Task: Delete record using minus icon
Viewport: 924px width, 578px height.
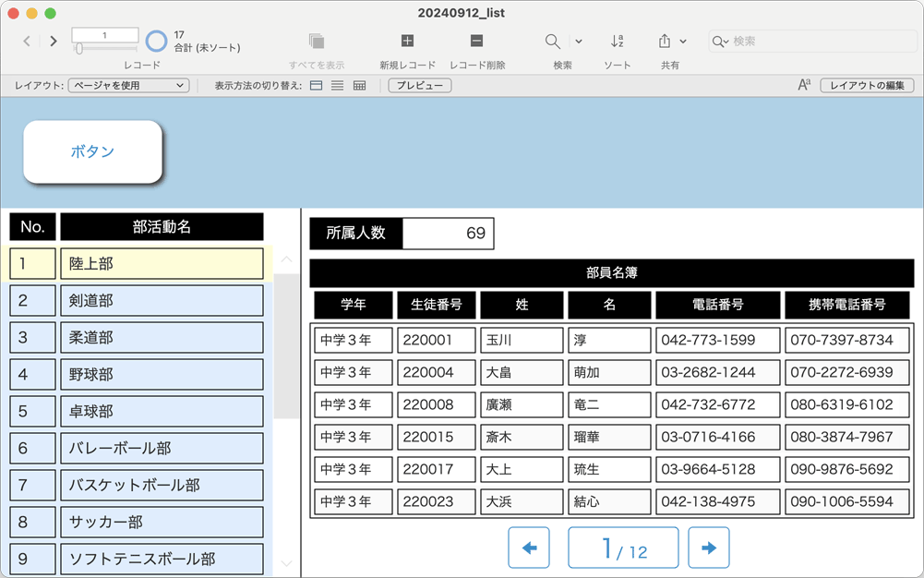Action: click(x=476, y=41)
